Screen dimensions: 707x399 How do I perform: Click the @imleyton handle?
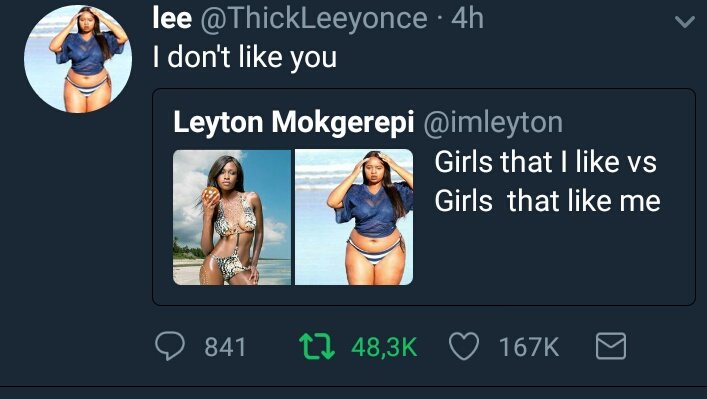493,123
